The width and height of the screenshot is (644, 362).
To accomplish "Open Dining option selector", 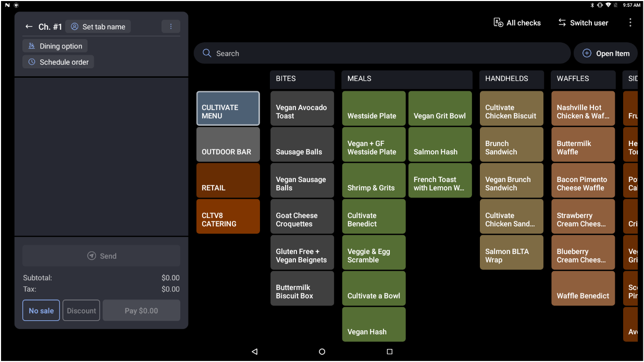I will click(x=55, y=46).
